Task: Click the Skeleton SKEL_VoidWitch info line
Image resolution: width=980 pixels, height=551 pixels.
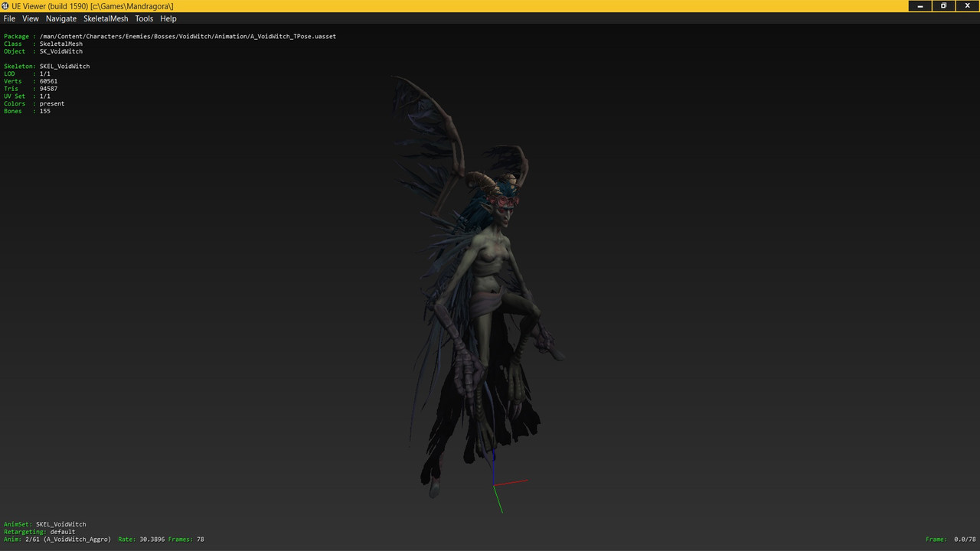Action: [47, 66]
